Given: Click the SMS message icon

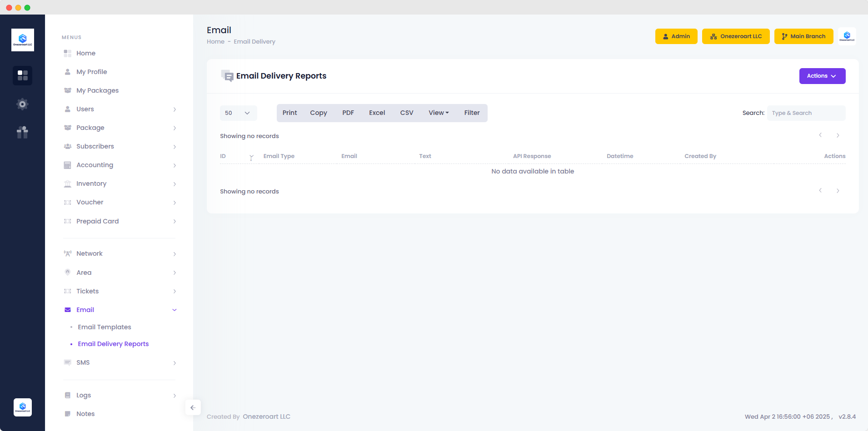Looking at the screenshot, I should [x=68, y=362].
